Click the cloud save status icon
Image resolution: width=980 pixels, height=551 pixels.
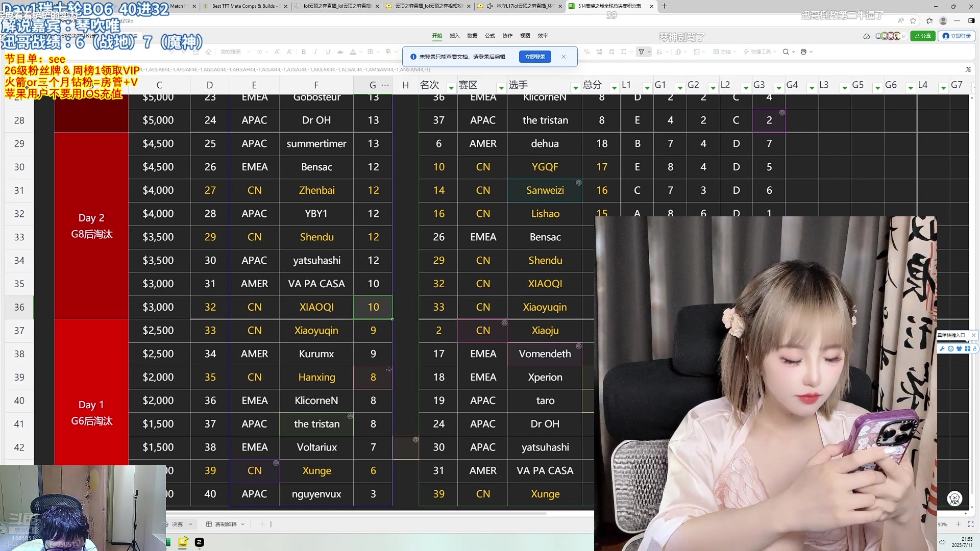[x=866, y=36]
